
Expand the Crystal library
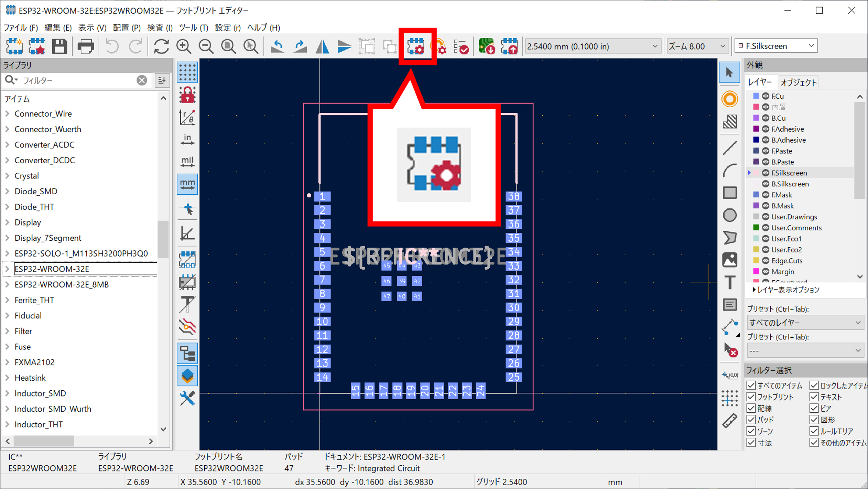click(x=7, y=176)
